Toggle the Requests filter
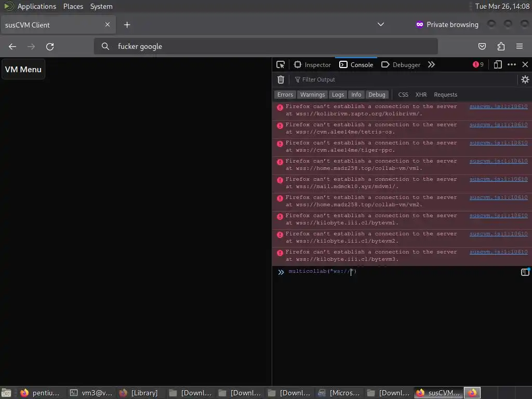This screenshot has width=532, height=399. coord(445,95)
